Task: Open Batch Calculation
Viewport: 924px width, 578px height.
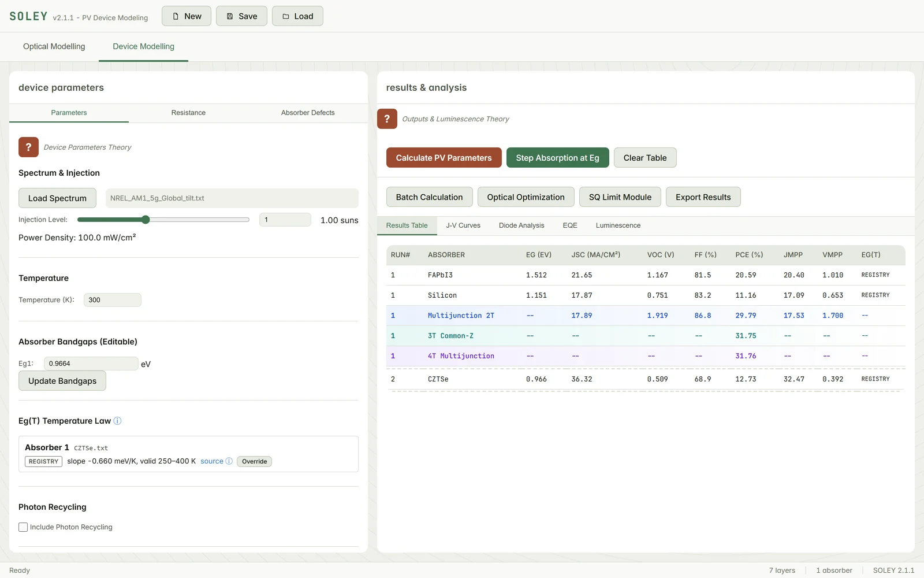Action: click(x=429, y=197)
